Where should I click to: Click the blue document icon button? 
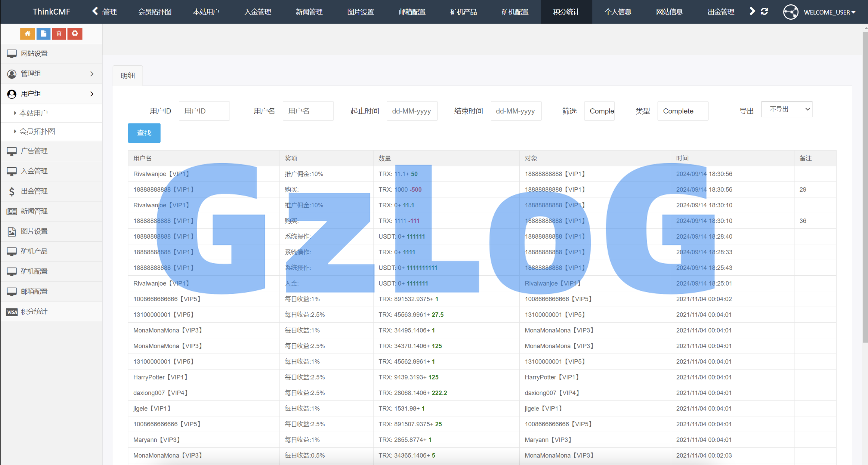point(43,33)
